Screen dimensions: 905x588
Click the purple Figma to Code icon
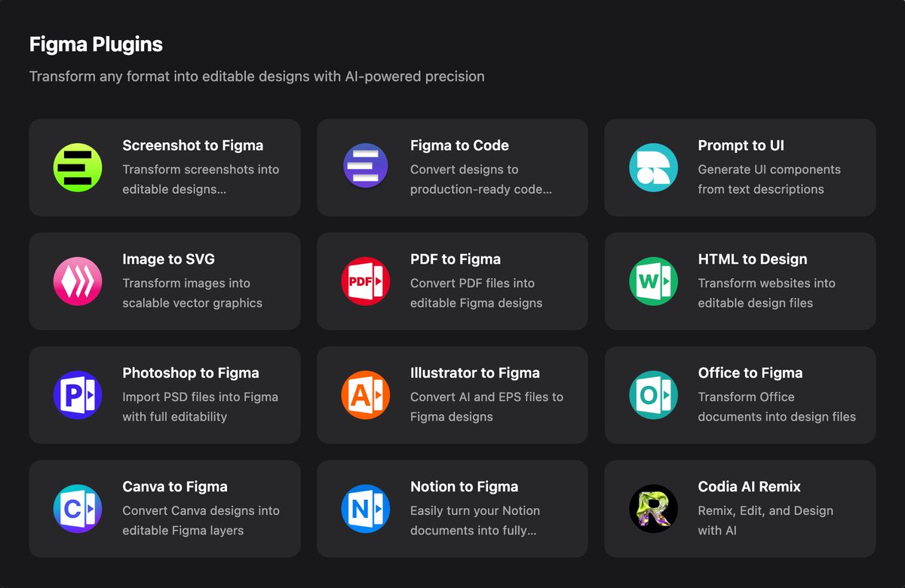tap(366, 167)
